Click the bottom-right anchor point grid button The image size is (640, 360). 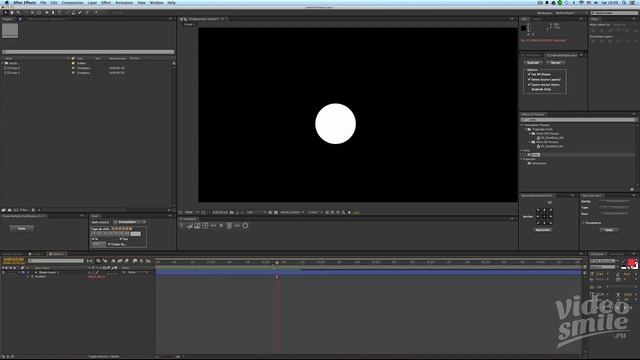tap(550, 223)
